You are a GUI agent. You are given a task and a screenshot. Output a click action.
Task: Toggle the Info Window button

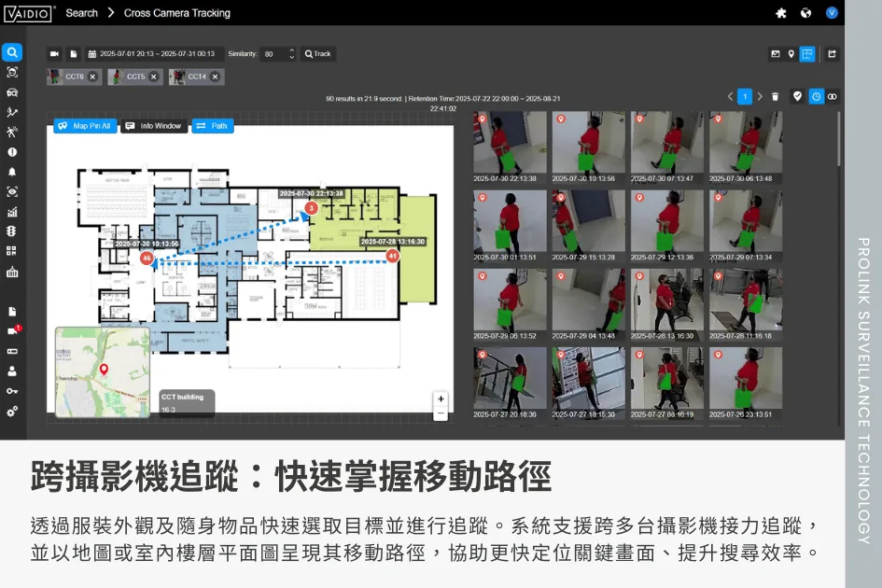[154, 126]
